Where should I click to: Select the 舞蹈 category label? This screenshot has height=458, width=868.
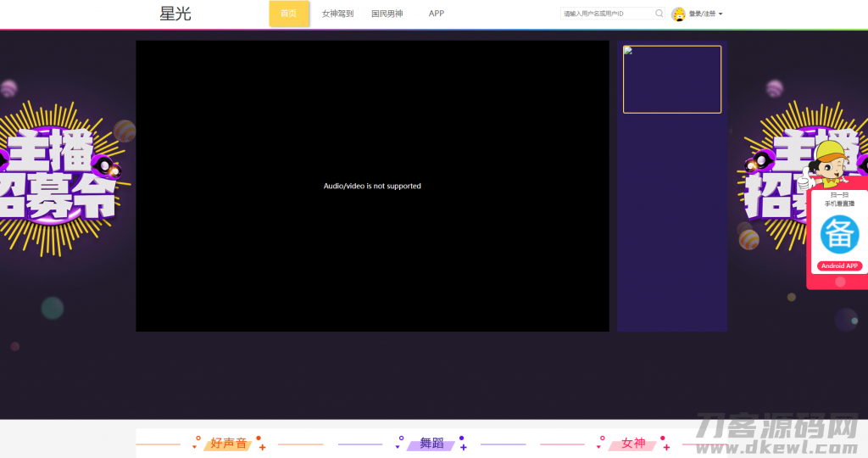pos(431,443)
